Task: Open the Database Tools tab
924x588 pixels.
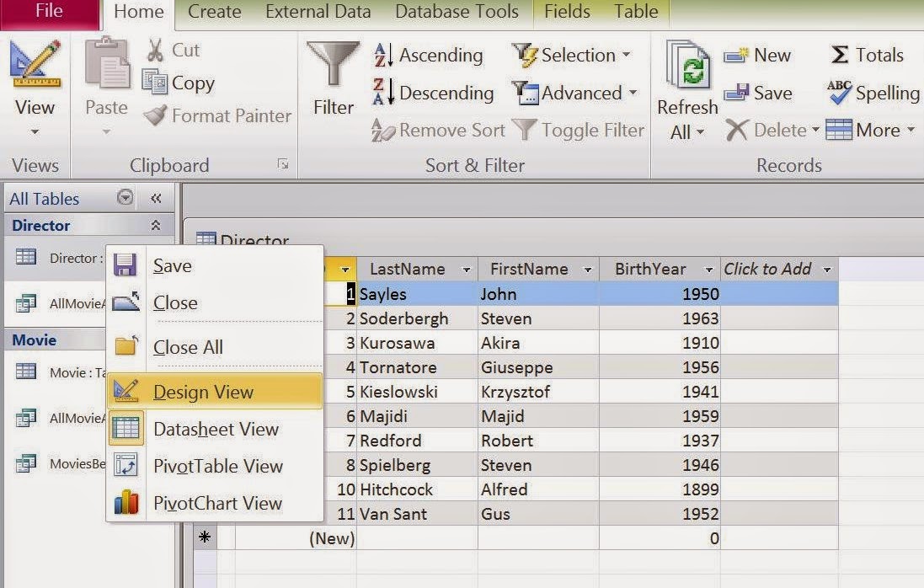Action: (456, 13)
